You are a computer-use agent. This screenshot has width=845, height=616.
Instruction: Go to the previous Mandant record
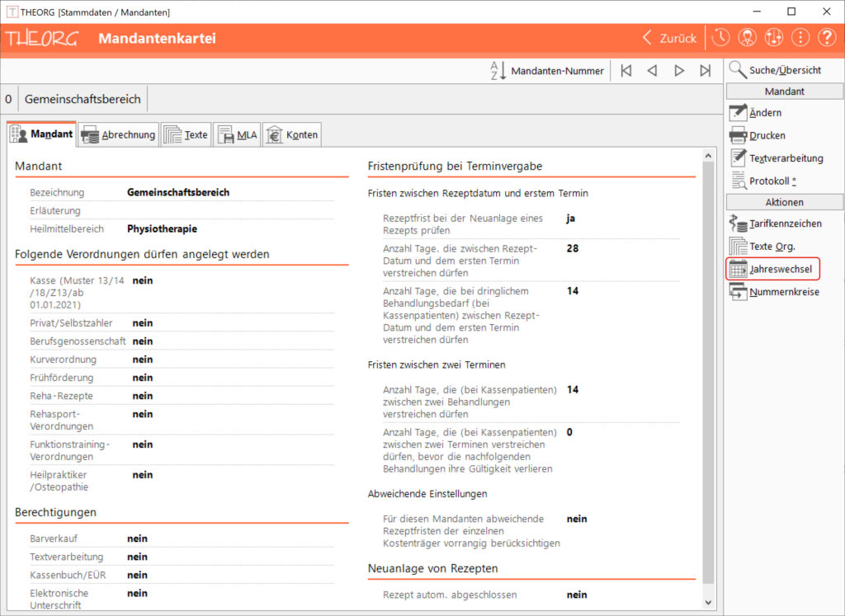[652, 71]
